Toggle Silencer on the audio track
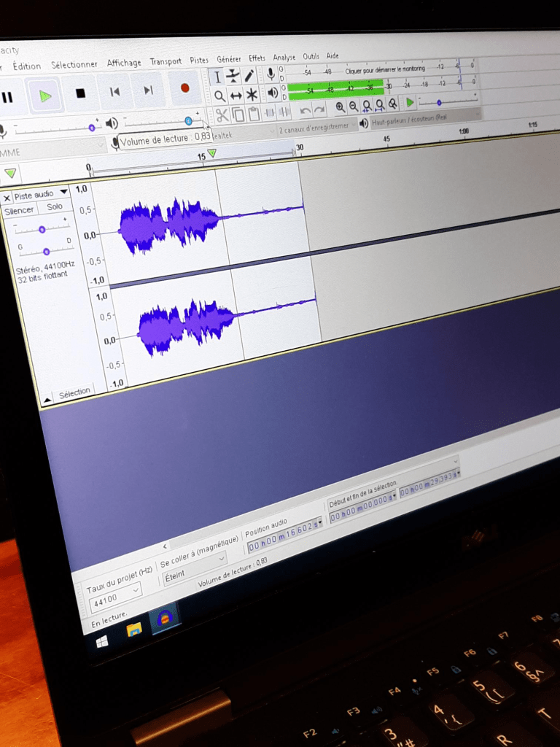The height and width of the screenshot is (747, 560). (20, 211)
